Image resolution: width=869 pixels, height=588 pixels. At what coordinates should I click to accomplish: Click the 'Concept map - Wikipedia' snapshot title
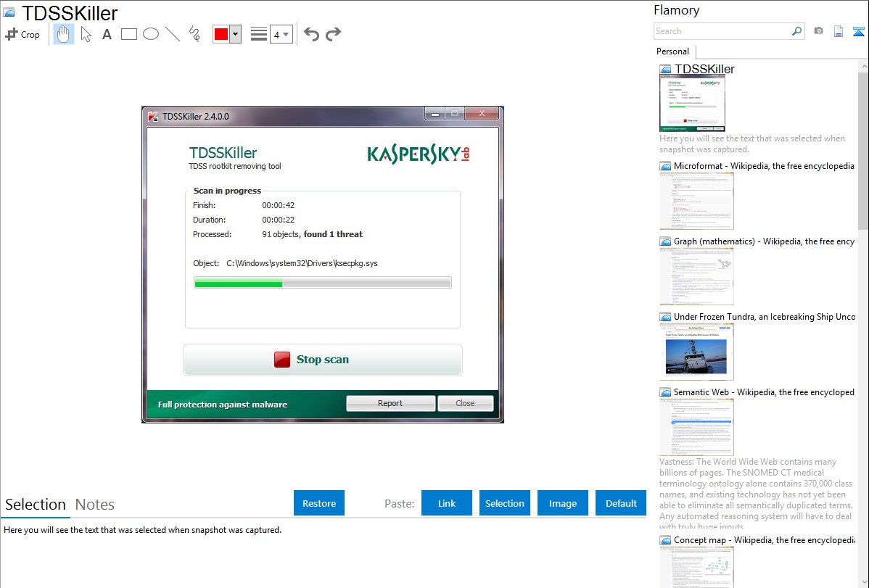click(x=764, y=540)
